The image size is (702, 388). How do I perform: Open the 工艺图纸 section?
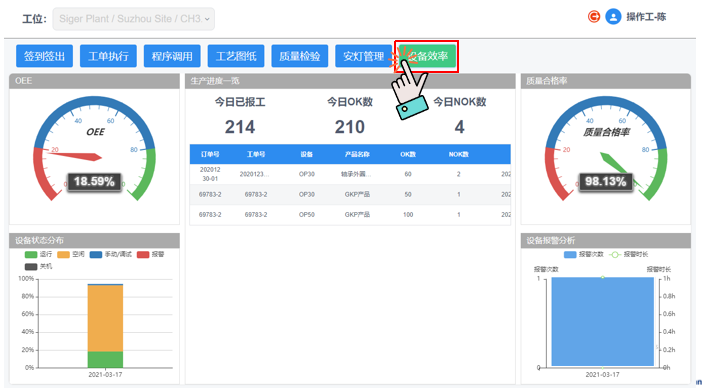(x=236, y=56)
